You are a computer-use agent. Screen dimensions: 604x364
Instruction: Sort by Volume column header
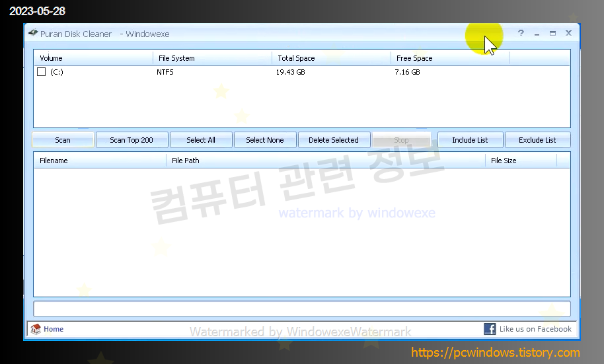pyautogui.click(x=94, y=58)
